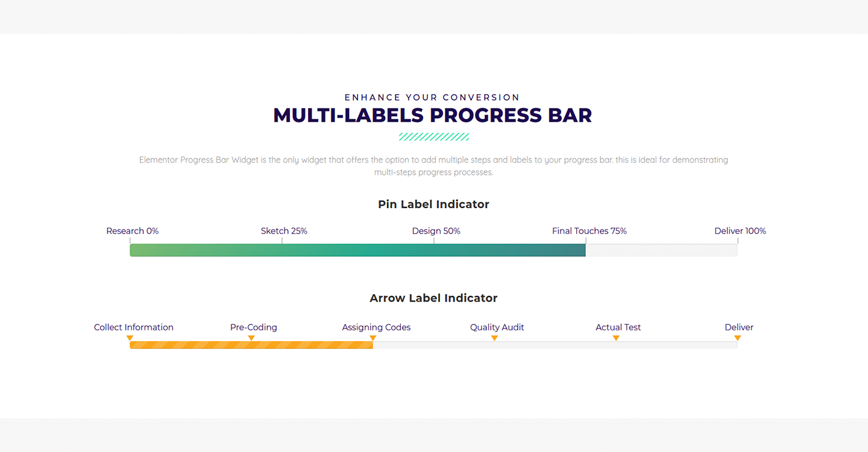The height and width of the screenshot is (452, 868).
Task: Click the arrow marker under Actual Test
Action: point(616,338)
